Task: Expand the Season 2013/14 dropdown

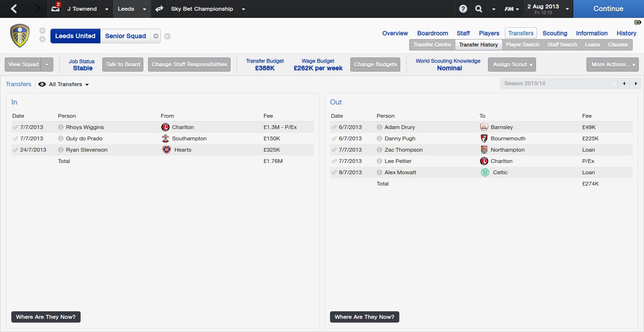Action: [x=559, y=83]
